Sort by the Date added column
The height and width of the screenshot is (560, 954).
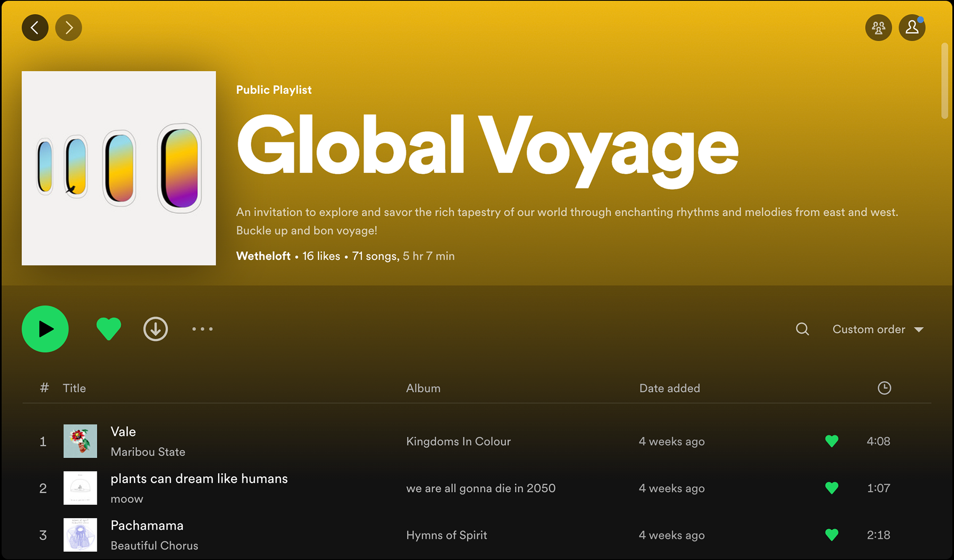point(669,388)
